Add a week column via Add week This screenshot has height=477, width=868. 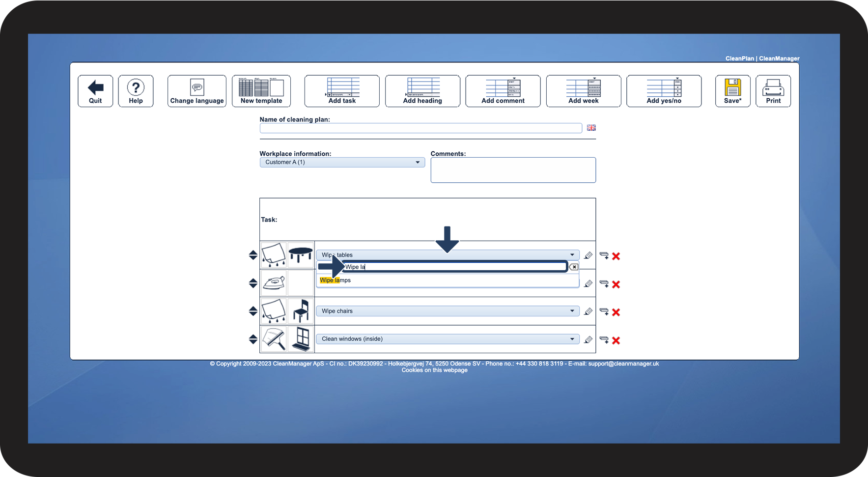584,91
